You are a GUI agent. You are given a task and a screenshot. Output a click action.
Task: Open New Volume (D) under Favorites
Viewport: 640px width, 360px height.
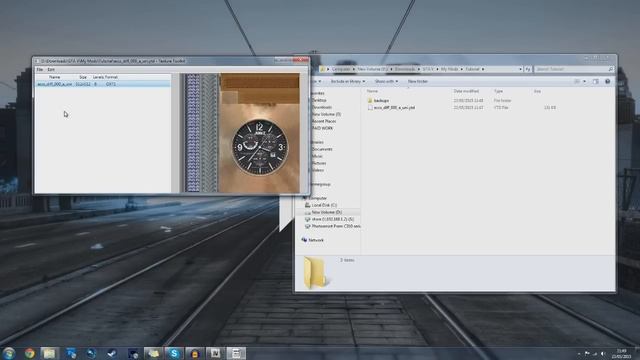point(326,114)
